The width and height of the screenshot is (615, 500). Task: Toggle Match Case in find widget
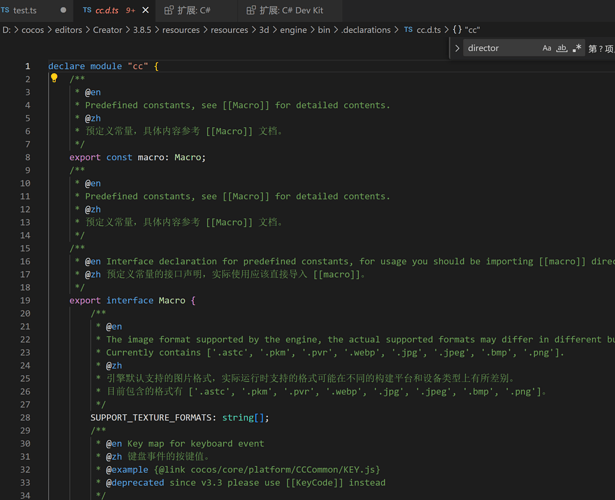click(547, 48)
